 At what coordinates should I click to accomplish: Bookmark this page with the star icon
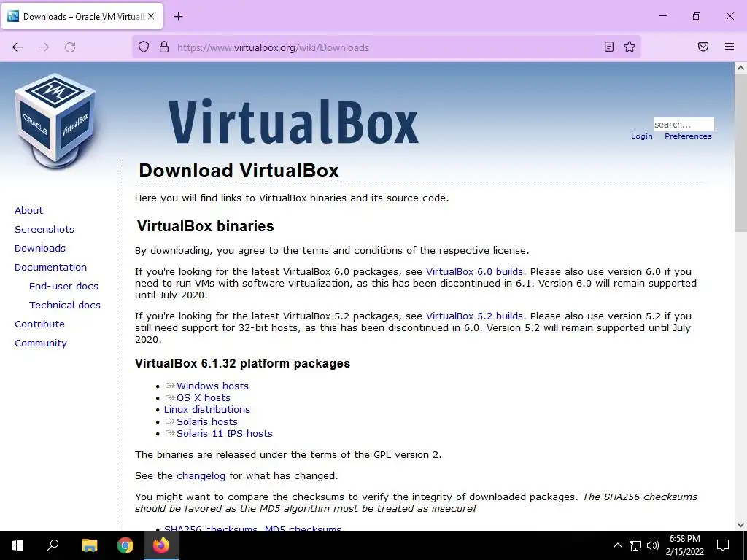click(630, 47)
